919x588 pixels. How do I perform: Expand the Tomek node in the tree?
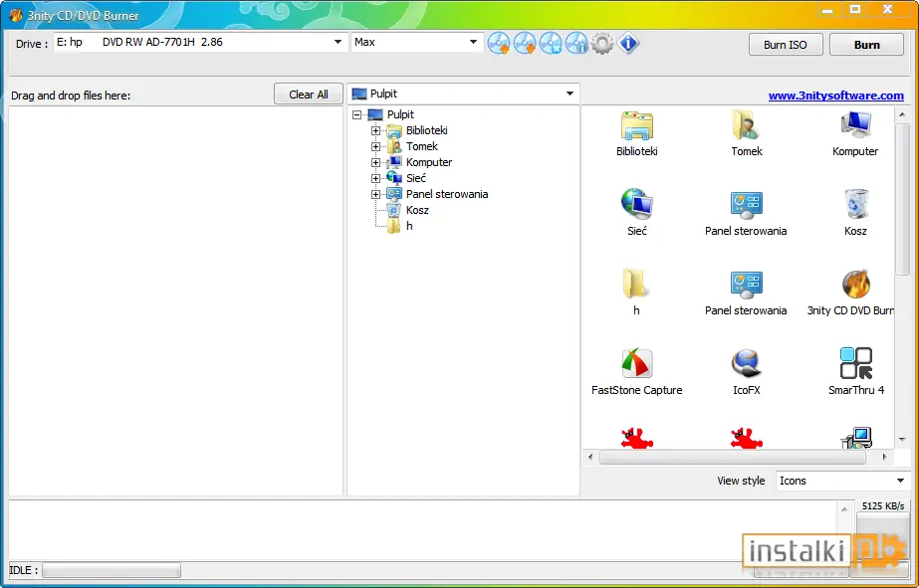click(375, 146)
